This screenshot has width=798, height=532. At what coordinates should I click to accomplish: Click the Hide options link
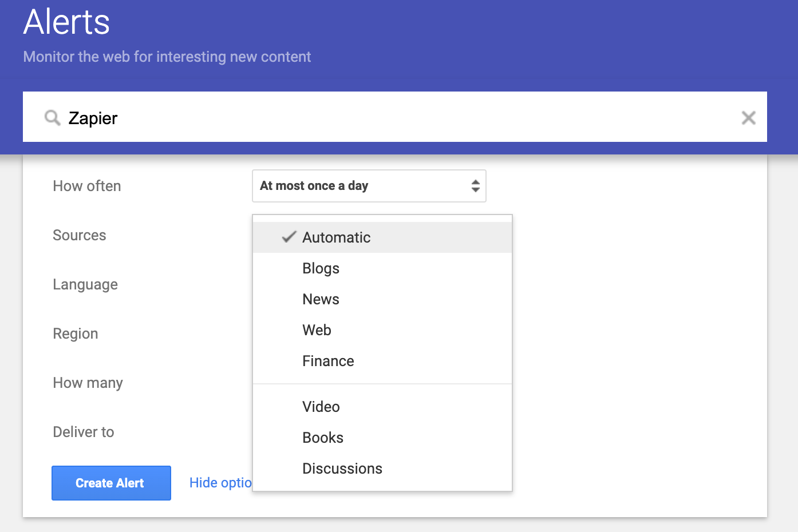click(220, 483)
